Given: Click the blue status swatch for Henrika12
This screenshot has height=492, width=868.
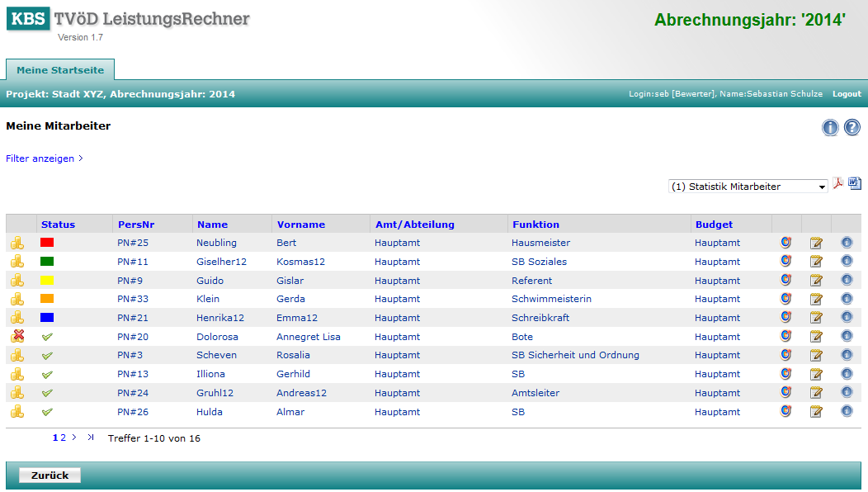Looking at the screenshot, I should click(47, 318).
